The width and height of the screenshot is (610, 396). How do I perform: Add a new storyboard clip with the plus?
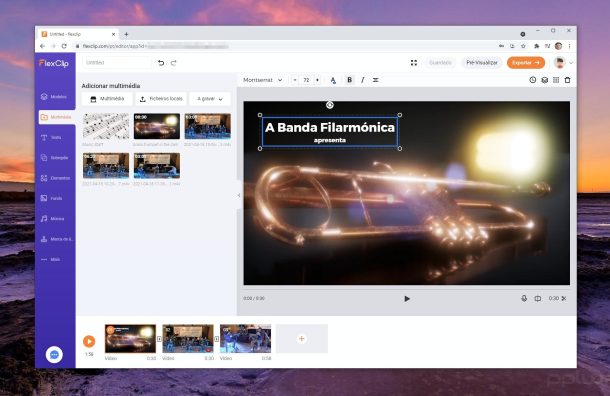tap(301, 339)
